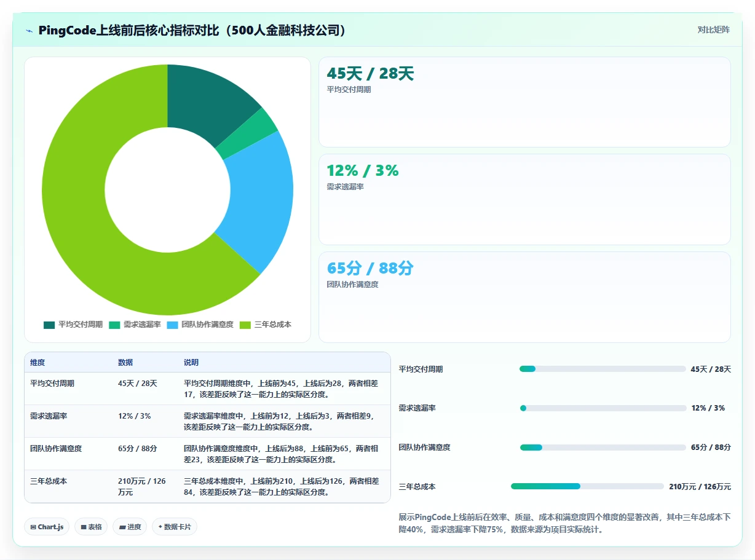Toggle 平均交付周期 legend color box
755x560 pixels.
click(x=49, y=325)
